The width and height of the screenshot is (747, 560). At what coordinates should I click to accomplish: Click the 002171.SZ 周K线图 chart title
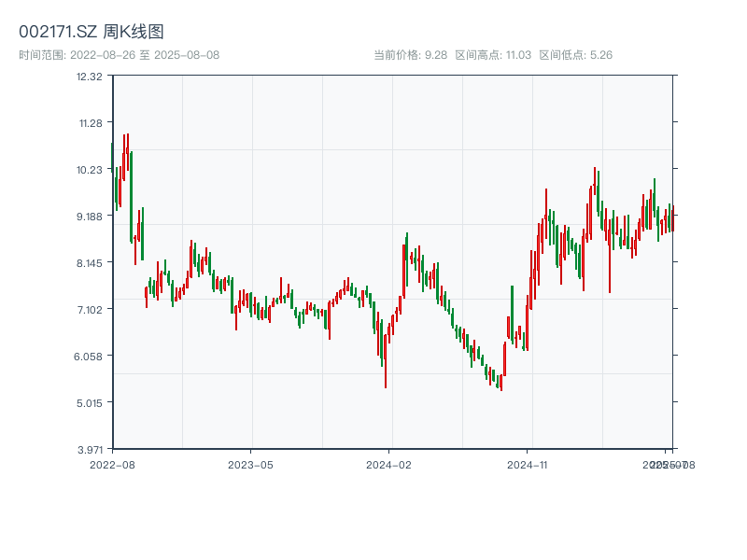click(92, 32)
